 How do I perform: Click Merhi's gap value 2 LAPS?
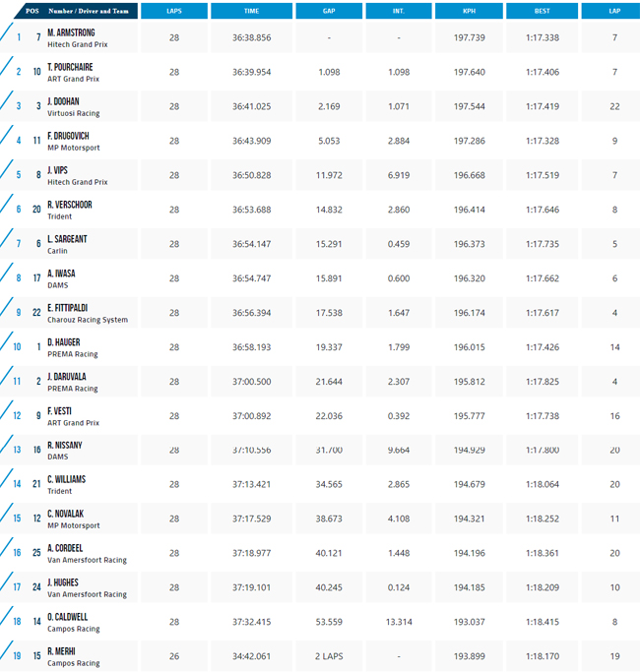point(329,656)
